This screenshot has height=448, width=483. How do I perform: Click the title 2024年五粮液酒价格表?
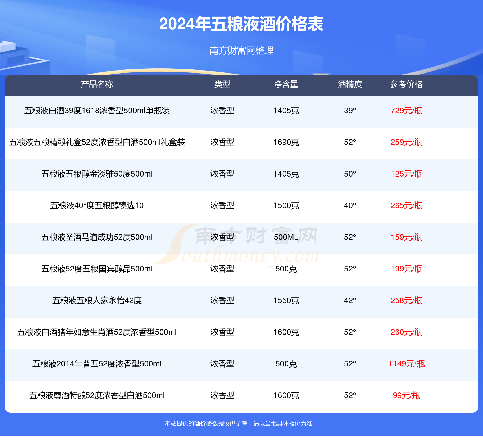[241, 24]
